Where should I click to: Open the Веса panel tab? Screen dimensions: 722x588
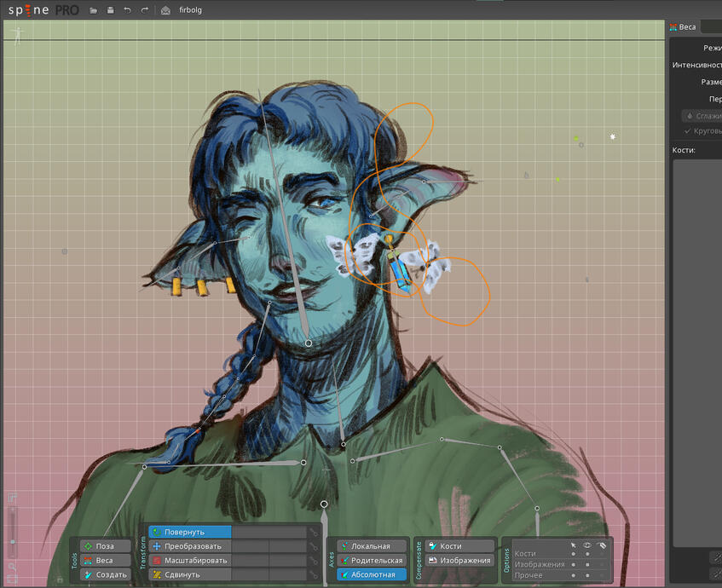[x=684, y=27]
